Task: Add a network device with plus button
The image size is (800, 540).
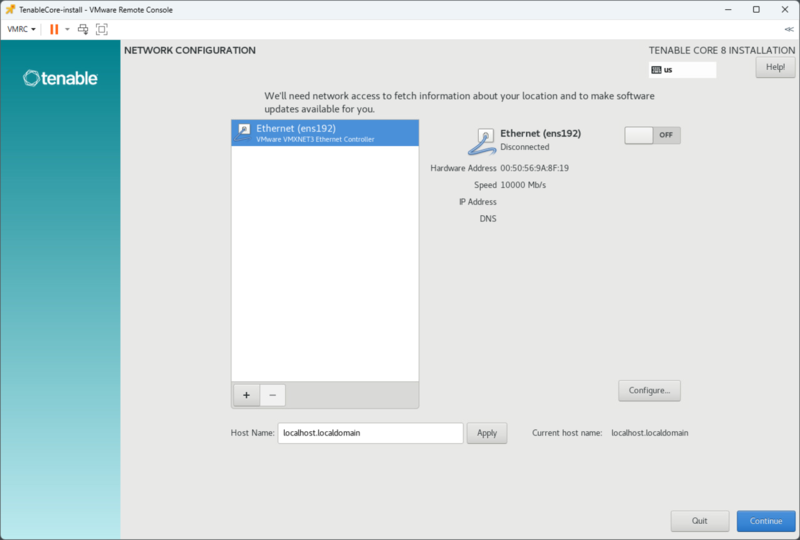Action: (246, 395)
